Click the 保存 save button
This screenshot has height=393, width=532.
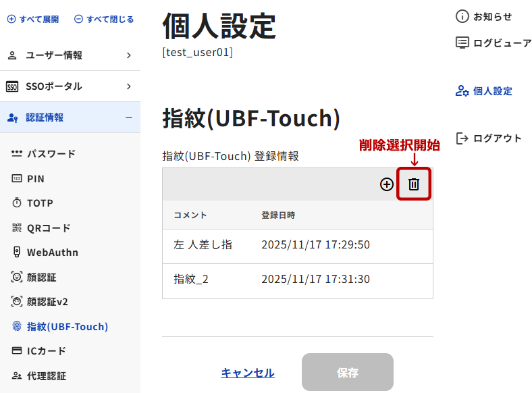[347, 372]
